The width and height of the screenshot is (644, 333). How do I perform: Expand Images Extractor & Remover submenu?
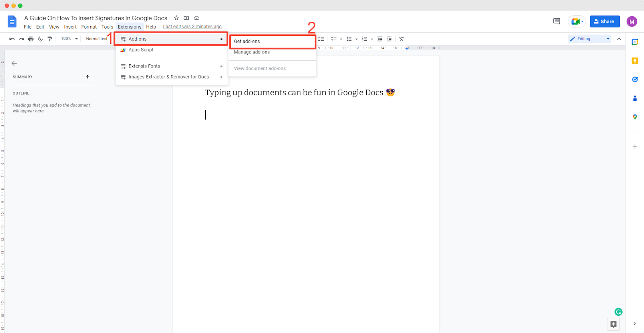(172, 77)
